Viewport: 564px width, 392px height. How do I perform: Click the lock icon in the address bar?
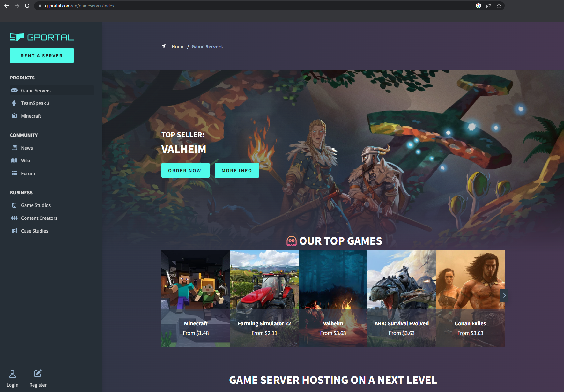coord(40,6)
